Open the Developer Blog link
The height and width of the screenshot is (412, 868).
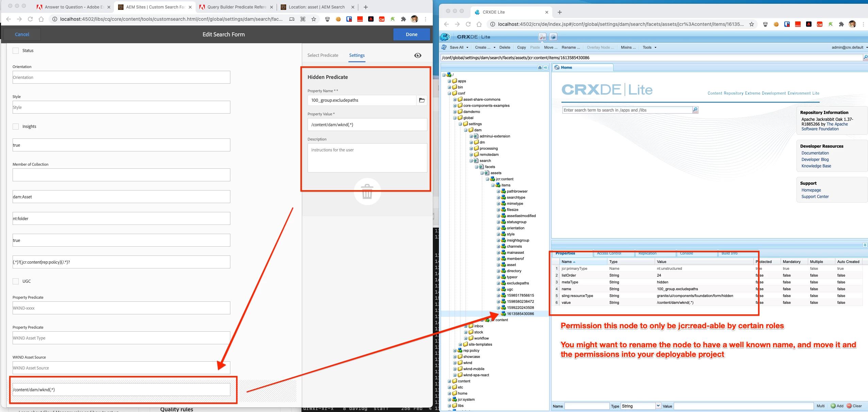[815, 160]
